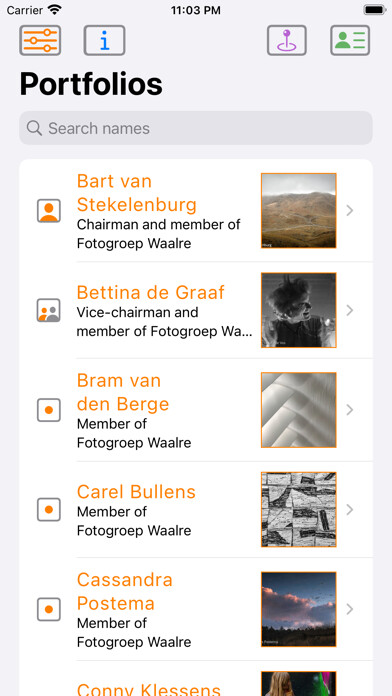Click the member dot icon beside Bram van den Berge
This screenshot has width=392, height=696.
pos(49,410)
